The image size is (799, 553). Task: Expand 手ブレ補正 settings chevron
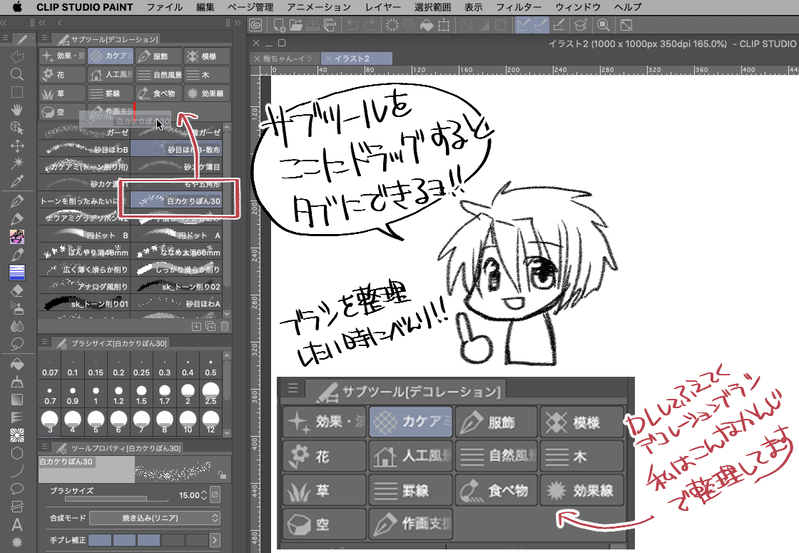(x=215, y=540)
